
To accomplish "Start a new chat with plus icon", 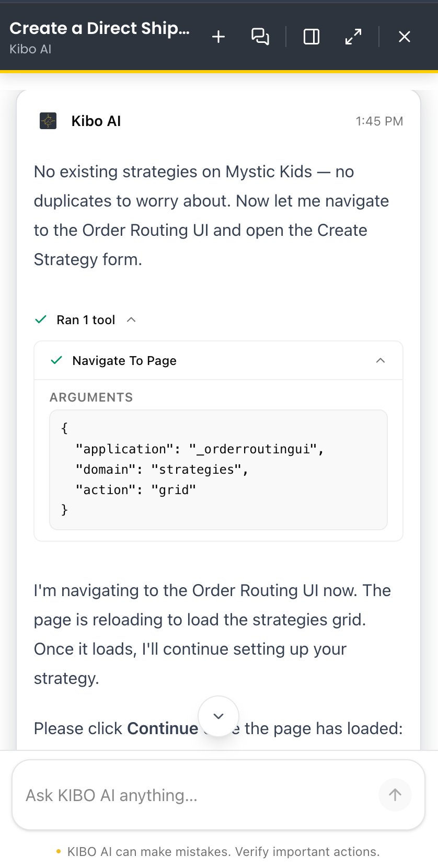I will [218, 37].
